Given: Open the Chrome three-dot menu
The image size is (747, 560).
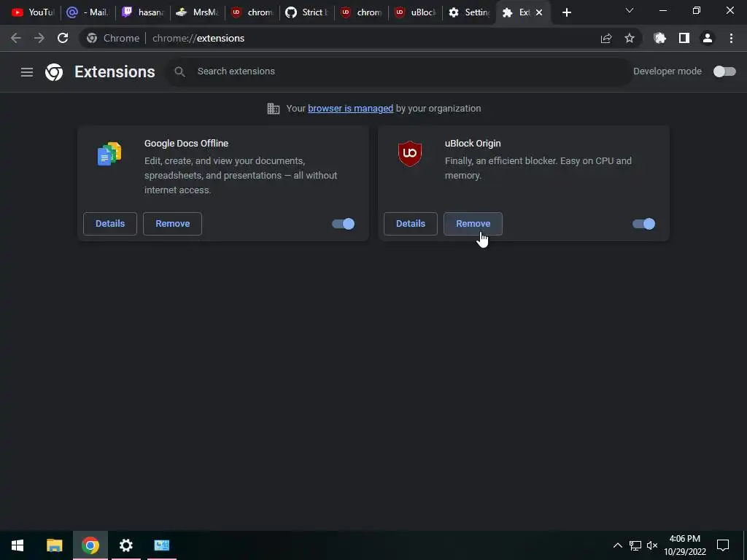Looking at the screenshot, I should [731, 38].
